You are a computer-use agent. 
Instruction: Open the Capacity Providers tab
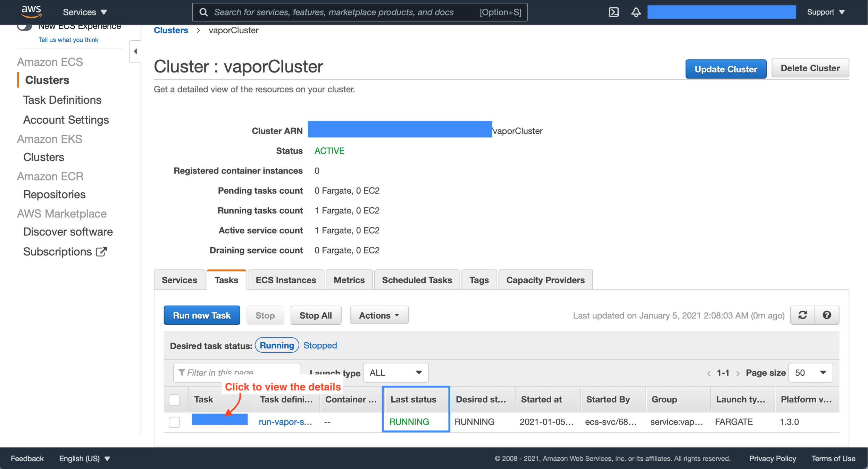pos(545,280)
